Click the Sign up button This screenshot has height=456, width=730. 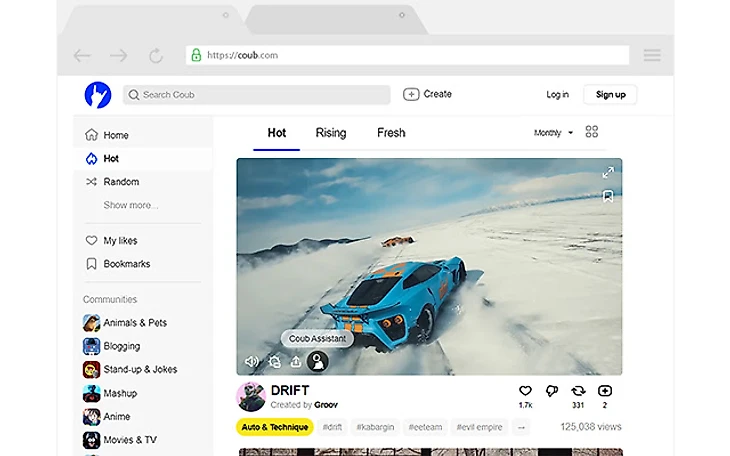[610, 95]
